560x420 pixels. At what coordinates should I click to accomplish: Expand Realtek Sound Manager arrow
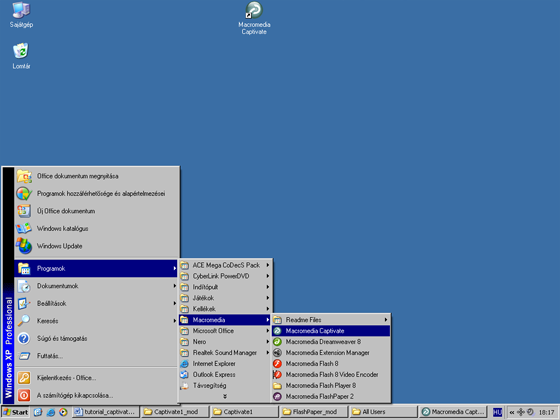click(x=268, y=352)
